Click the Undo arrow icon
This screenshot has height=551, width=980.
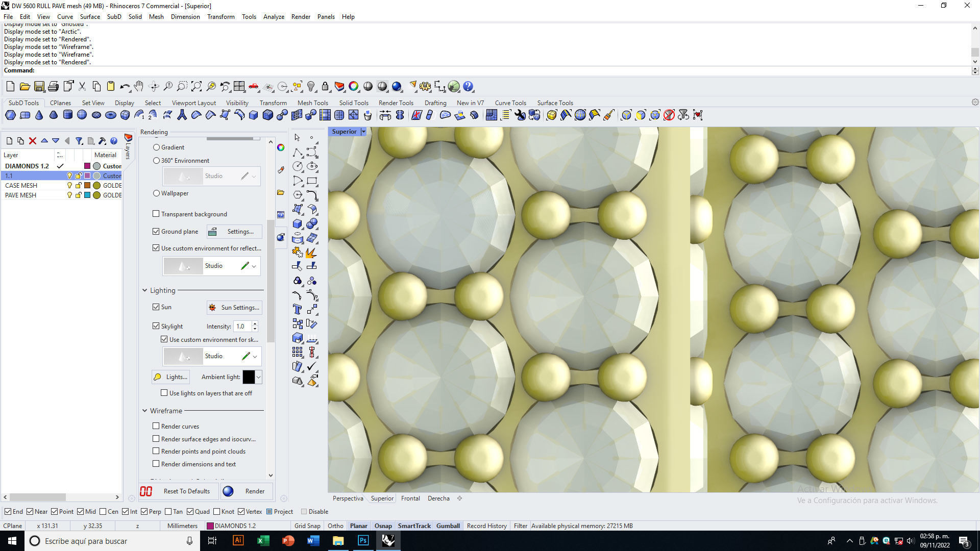(x=125, y=86)
